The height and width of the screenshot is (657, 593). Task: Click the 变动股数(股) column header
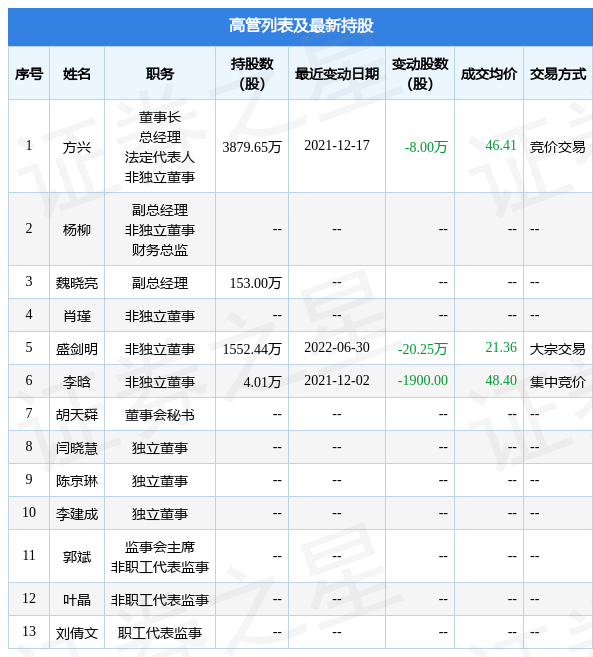click(x=420, y=74)
